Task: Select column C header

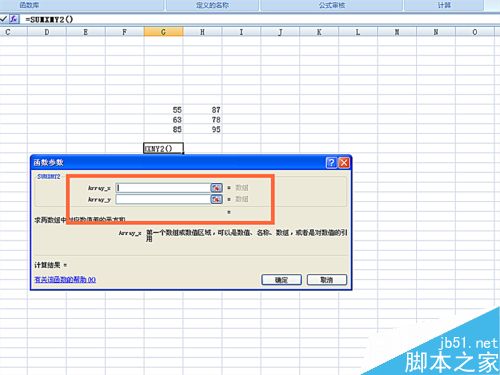Action: [x=13, y=32]
